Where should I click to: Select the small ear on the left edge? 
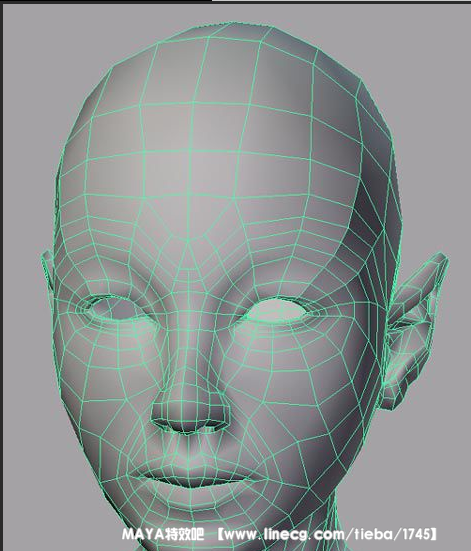pyautogui.click(x=47, y=270)
